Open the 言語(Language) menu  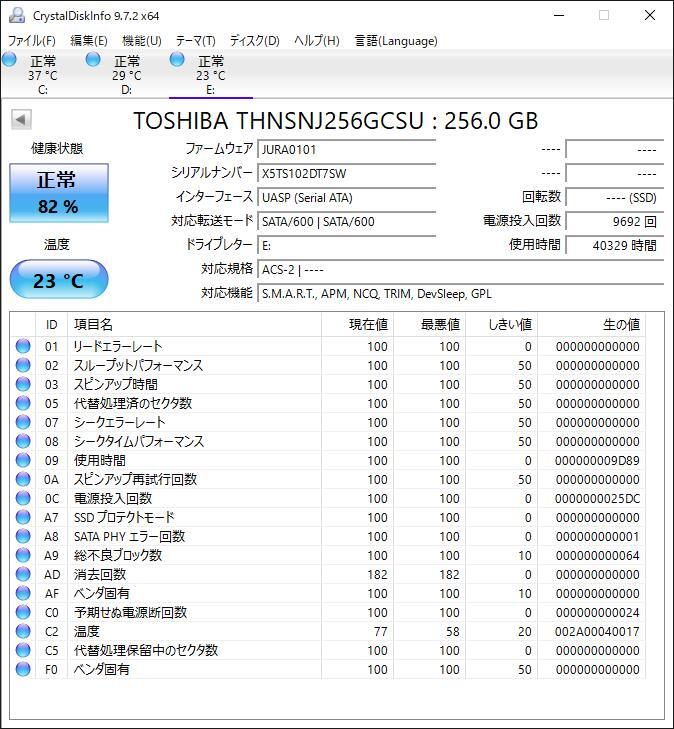tap(396, 41)
